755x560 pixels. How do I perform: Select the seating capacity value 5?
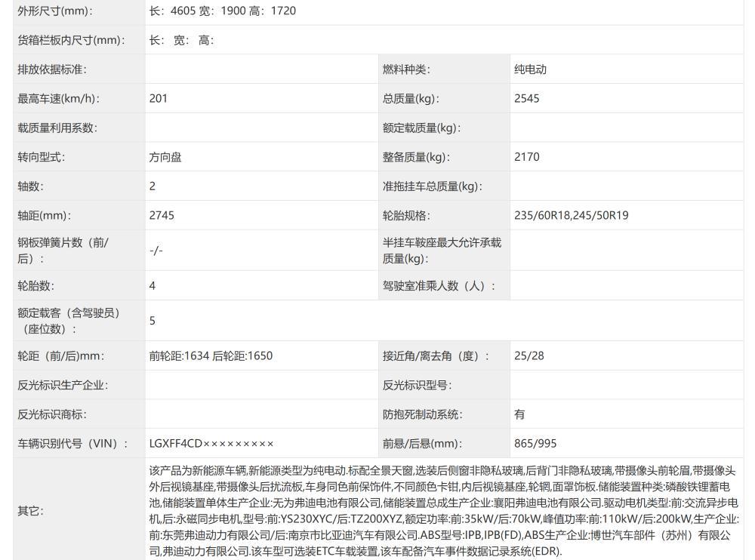153,322
